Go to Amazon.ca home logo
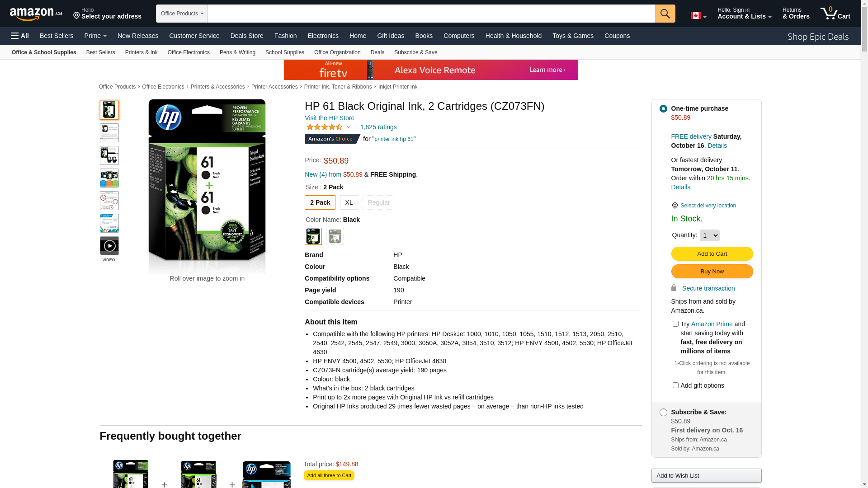Viewport: 868px width, 488px height. (x=36, y=14)
